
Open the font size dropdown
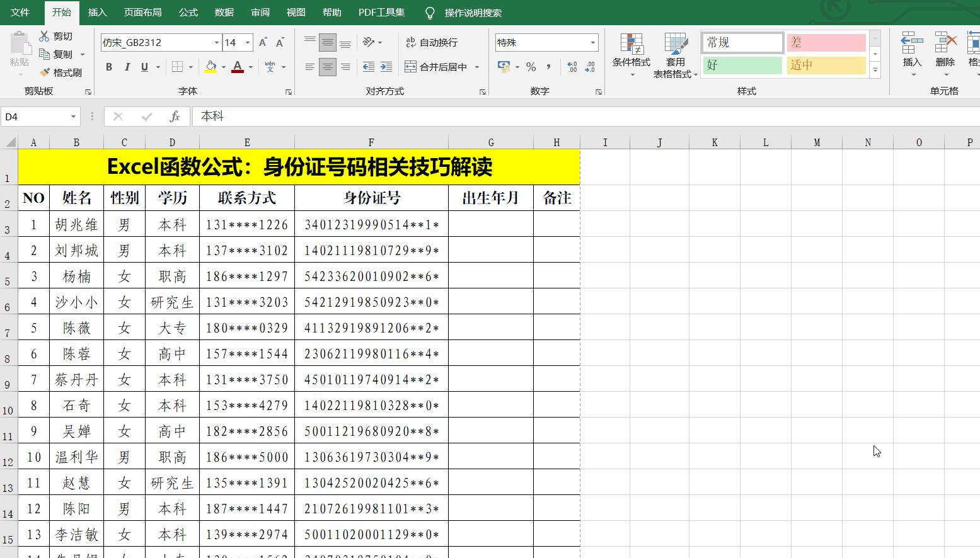(247, 42)
